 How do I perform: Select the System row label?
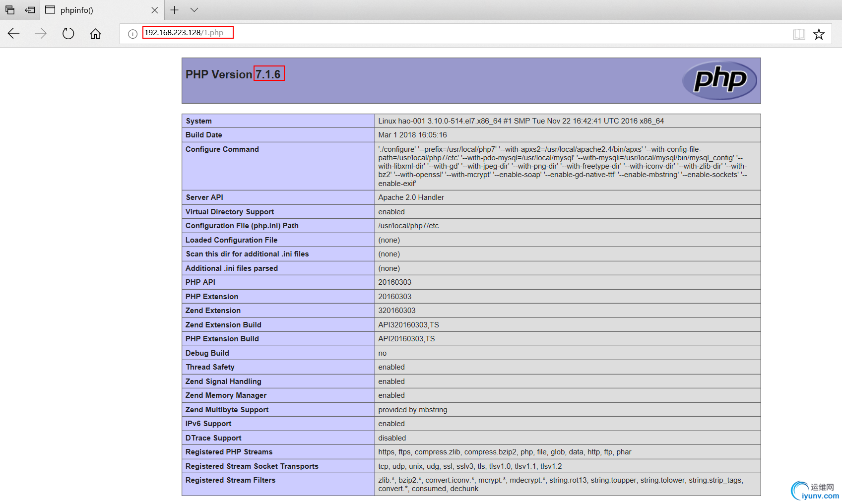pyautogui.click(x=198, y=121)
